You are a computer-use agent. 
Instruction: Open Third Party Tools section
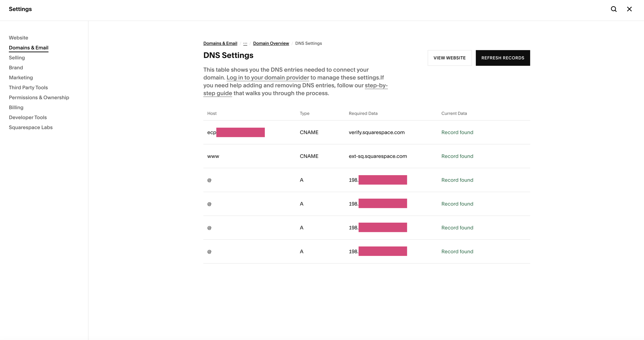(28, 87)
